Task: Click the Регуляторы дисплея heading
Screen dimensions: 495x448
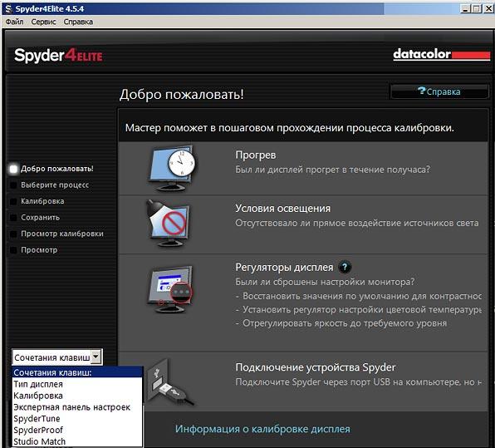Action: pyautogui.click(x=284, y=268)
